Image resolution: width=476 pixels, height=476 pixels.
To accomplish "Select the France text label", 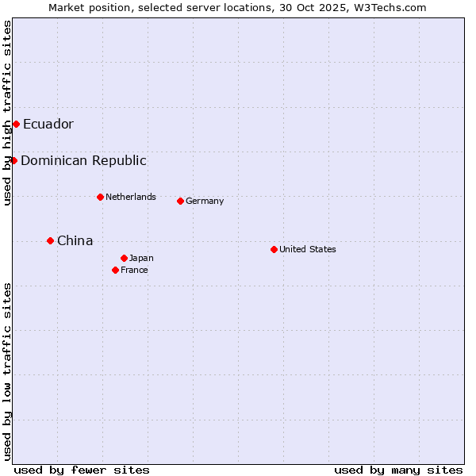I will point(134,270).
